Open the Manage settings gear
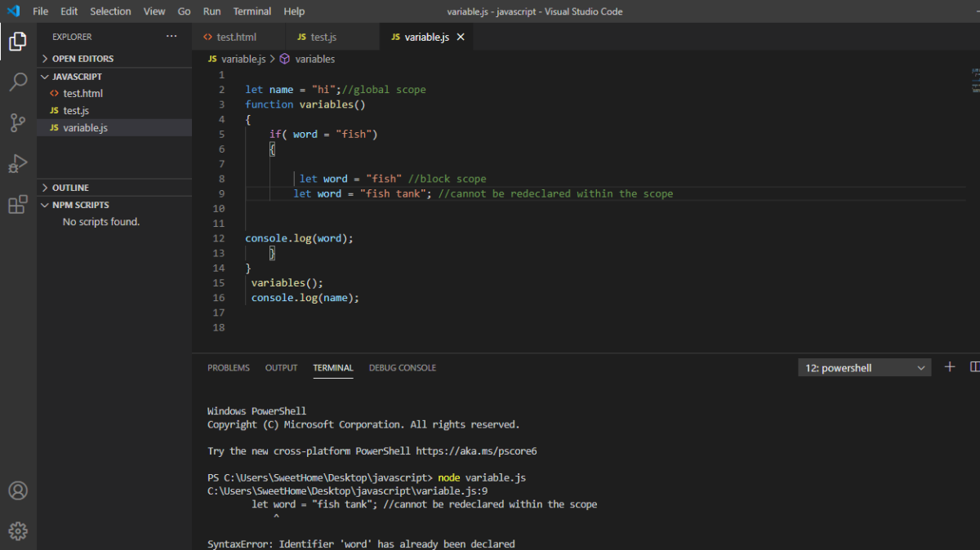This screenshot has height=550, width=980. click(x=17, y=530)
